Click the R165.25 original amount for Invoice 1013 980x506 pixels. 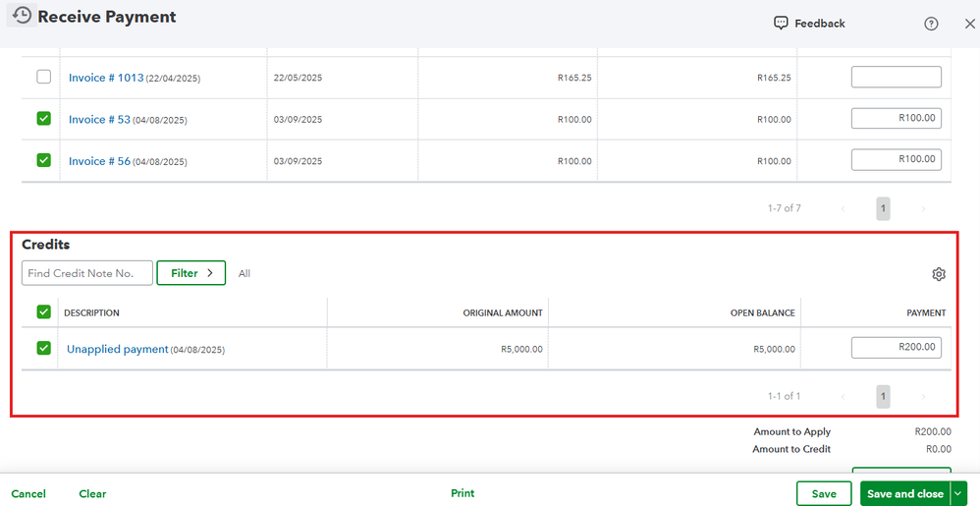[575, 79]
